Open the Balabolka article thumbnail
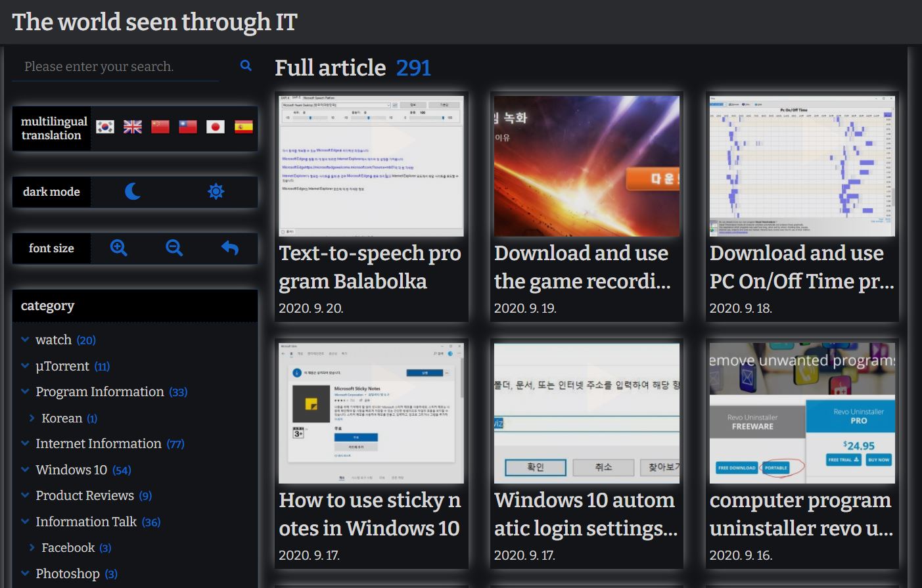The height and width of the screenshot is (588, 922). 371,166
